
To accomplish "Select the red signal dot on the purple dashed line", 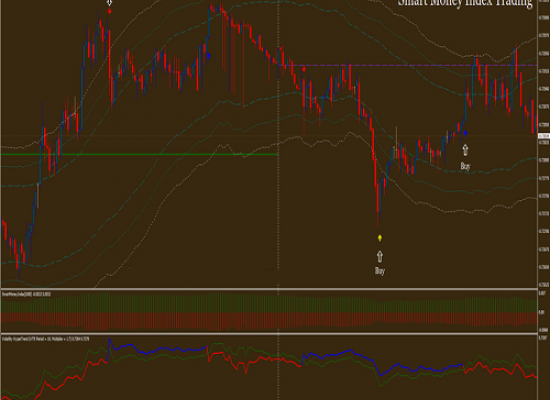I will (x=304, y=69).
